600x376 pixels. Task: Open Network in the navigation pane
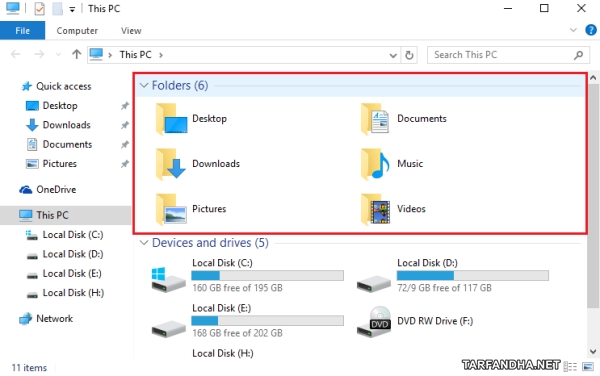point(54,319)
